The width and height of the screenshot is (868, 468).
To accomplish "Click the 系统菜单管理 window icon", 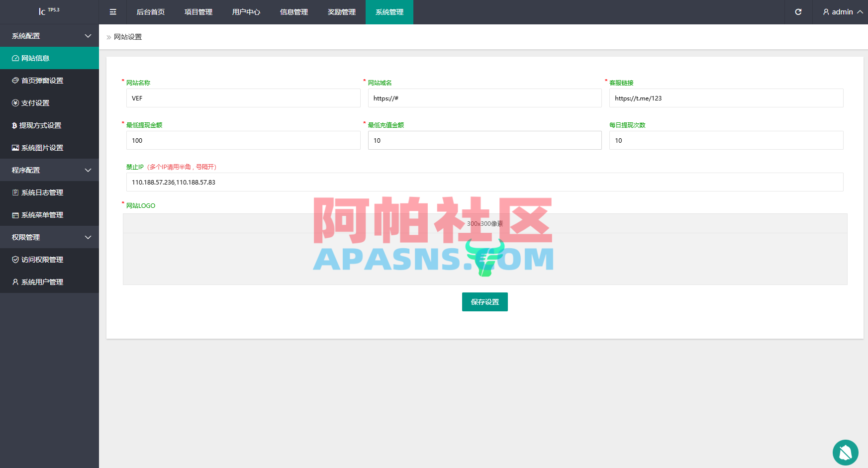I will [15, 215].
